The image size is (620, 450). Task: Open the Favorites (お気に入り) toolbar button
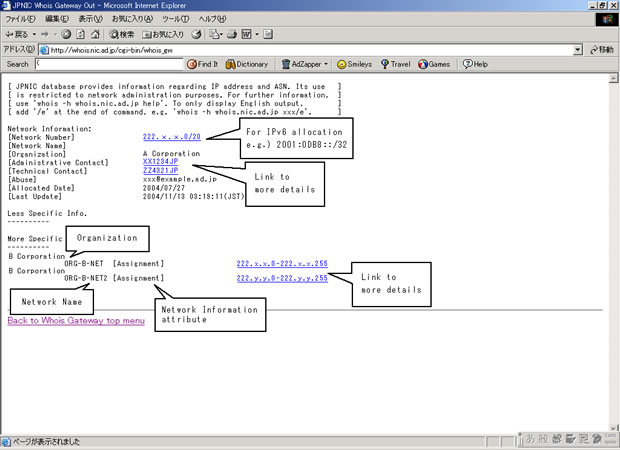tap(163, 34)
